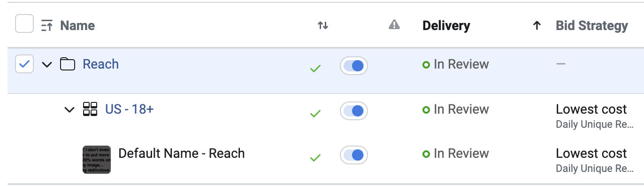Click the green checkmark in the Reach row
Screen dimensions: 644x186
315,69
